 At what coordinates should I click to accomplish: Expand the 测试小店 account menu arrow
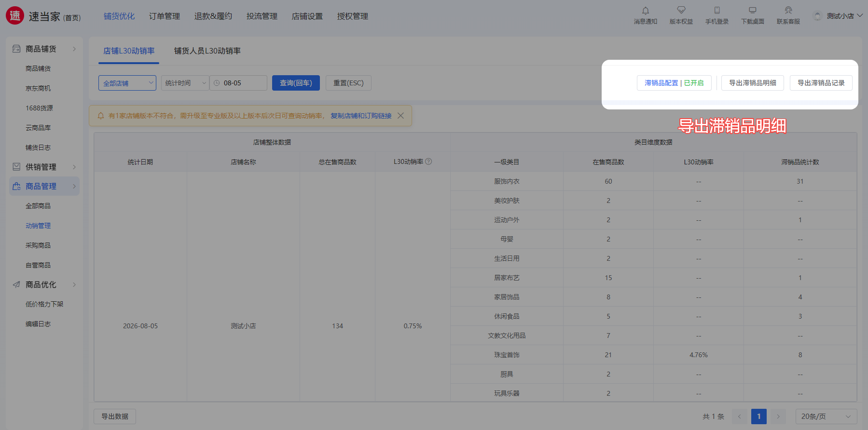860,15
